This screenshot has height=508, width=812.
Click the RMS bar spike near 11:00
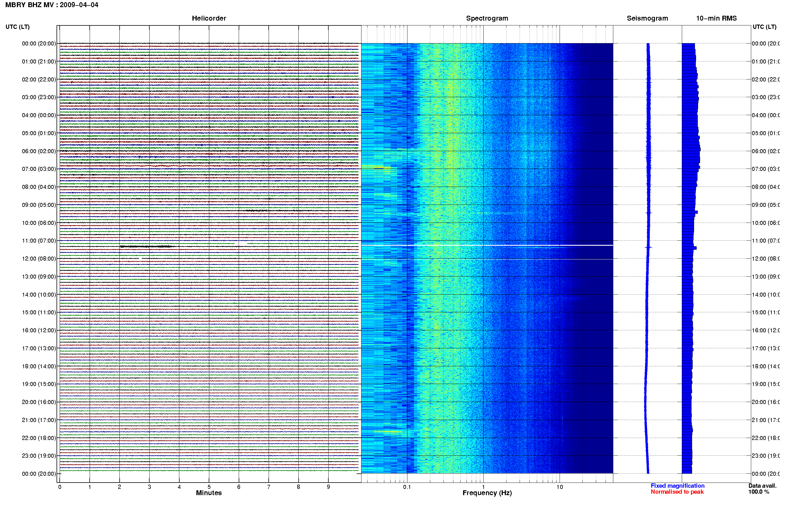(x=689, y=248)
